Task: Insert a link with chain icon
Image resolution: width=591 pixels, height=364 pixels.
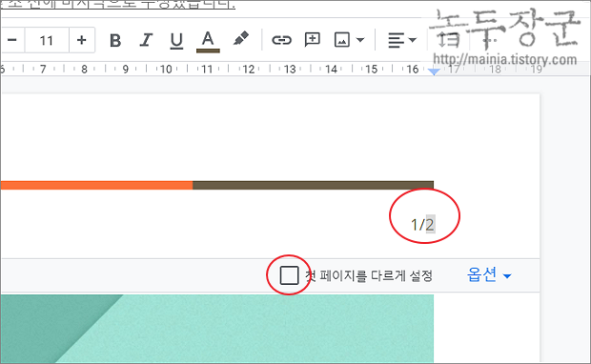Action: click(281, 40)
